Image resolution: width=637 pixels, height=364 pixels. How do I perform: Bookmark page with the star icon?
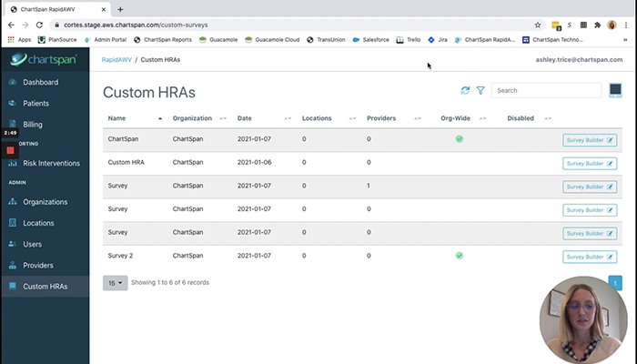pos(538,25)
